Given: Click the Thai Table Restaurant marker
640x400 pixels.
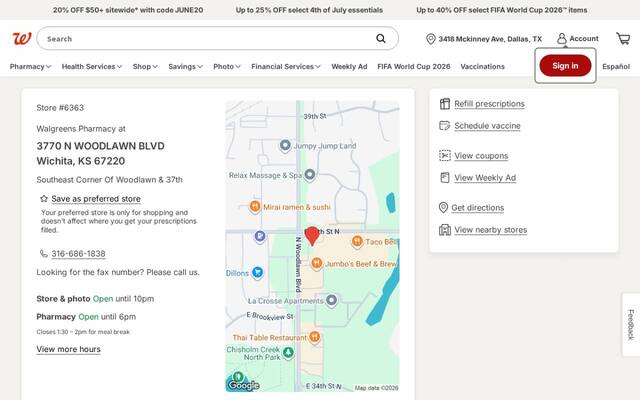Looking at the screenshot, I should 314,337.
